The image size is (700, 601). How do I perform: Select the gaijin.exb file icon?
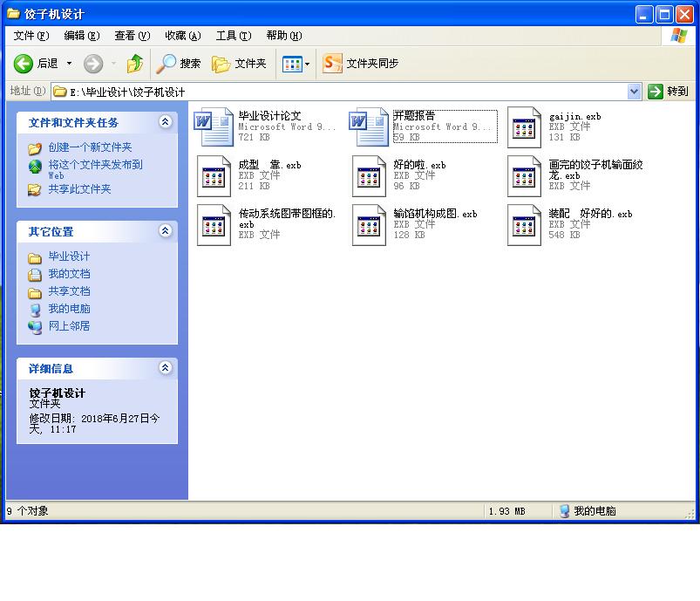click(524, 126)
